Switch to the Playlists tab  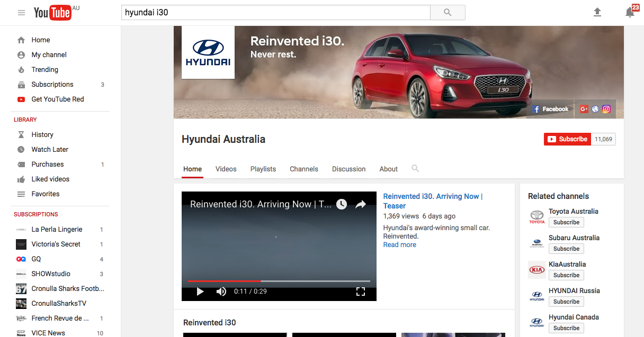tap(263, 169)
